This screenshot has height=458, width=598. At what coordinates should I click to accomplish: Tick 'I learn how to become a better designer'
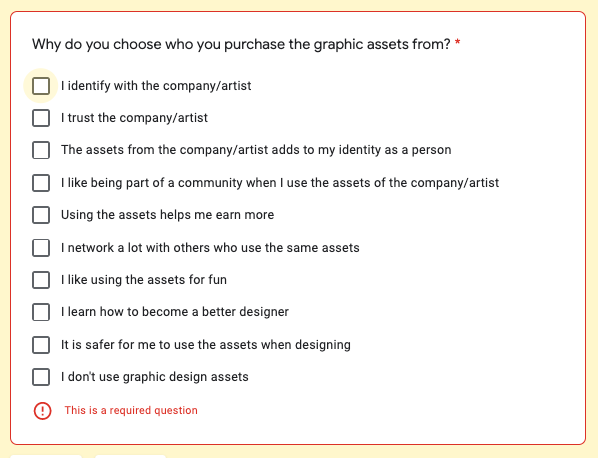(x=41, y=312)
